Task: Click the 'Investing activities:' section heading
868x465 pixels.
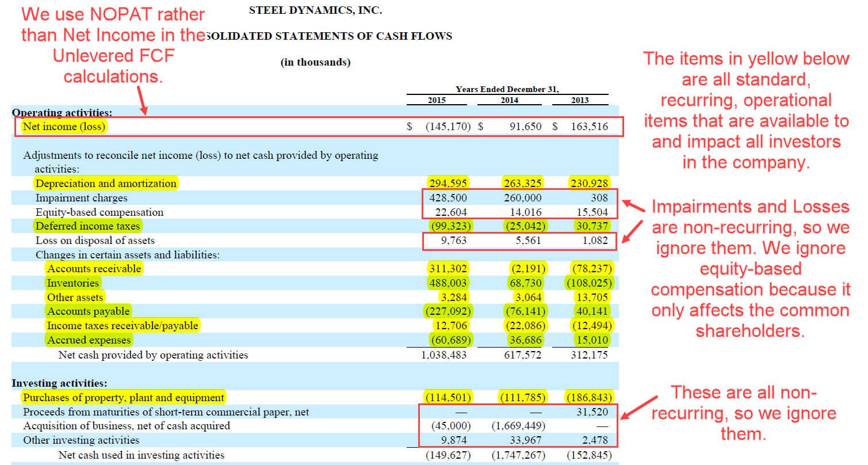Action: (x=60, y=383)
